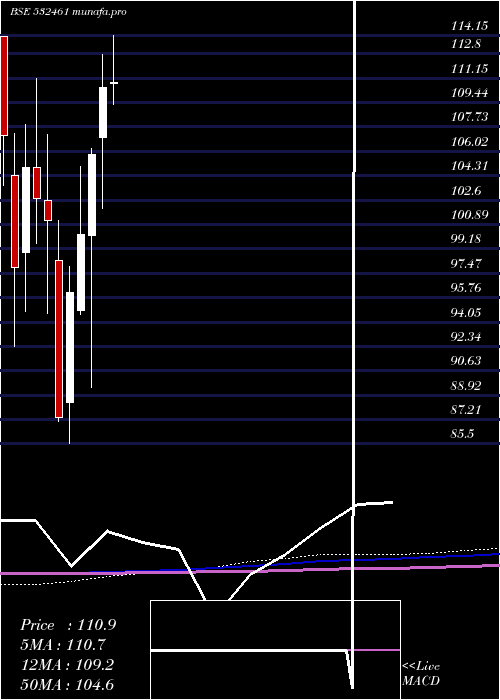Click the 92.34 price axis label
The width and height of the screenshot is (500, 700).
[466, 337]
